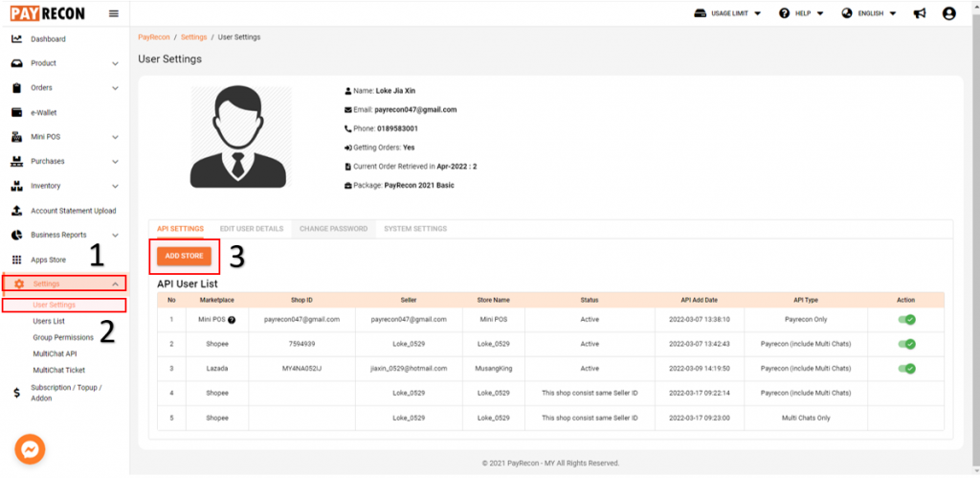Expand the Business Reports chevron

pyautogui.click(x=115, y=236)
